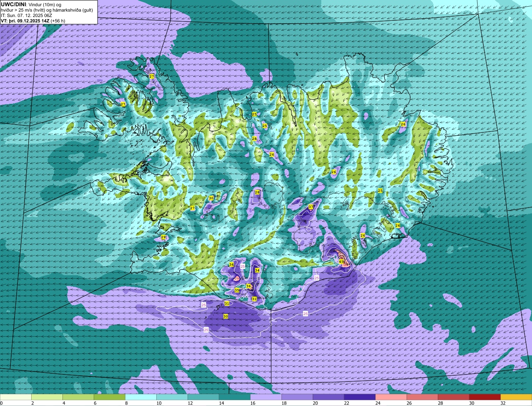This screenshot has height=406, width=532.
Task: Click the orange above-32 m/s legend swatch
Action: [516, 397]
